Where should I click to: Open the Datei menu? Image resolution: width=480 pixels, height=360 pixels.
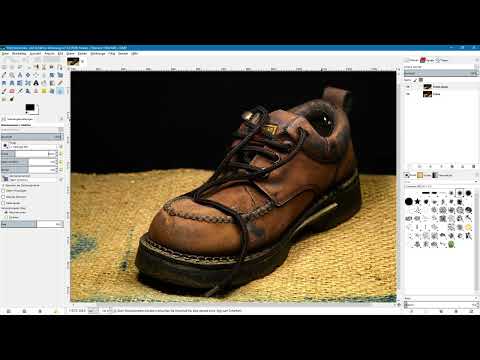pos(5,53)
